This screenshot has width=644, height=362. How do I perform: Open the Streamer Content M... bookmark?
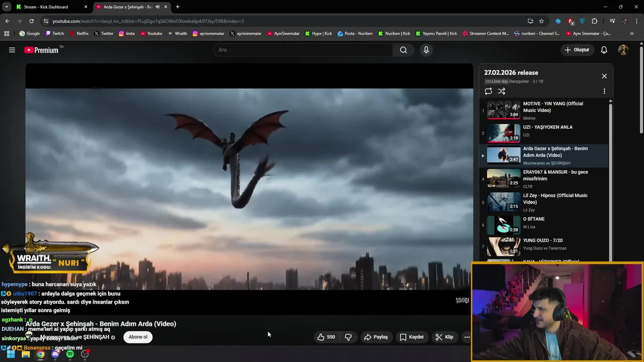point(485,34)
